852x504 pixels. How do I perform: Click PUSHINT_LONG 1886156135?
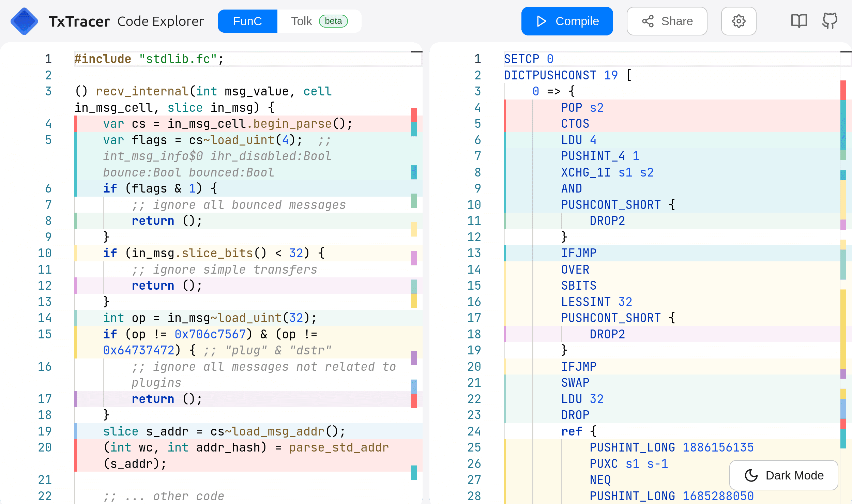coord(672,447)
